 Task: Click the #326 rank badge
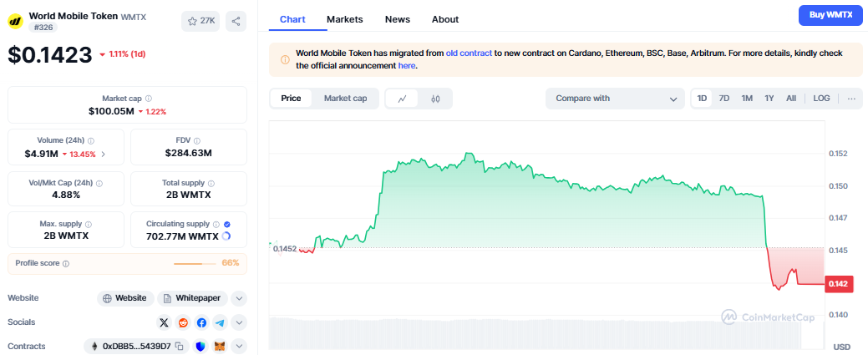(43, 27)
